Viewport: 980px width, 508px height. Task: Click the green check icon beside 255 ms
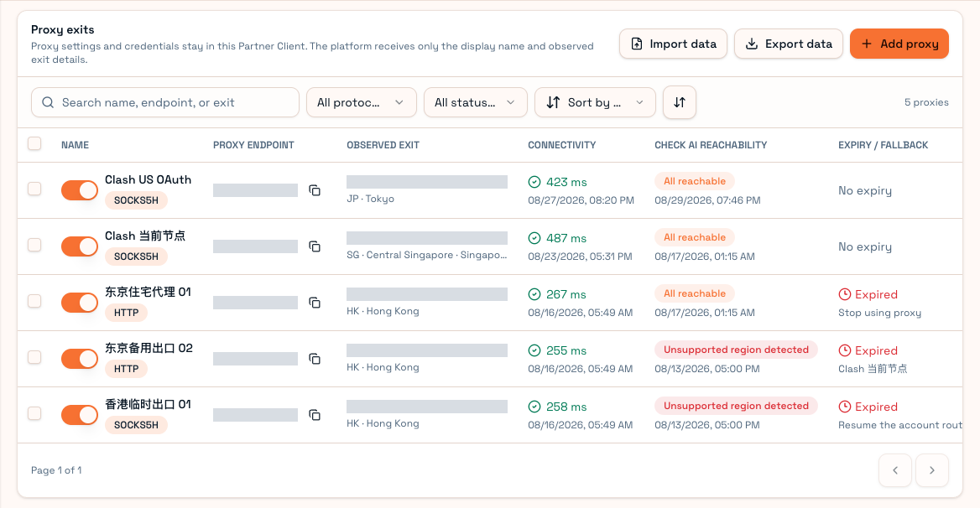click(534, 350)
